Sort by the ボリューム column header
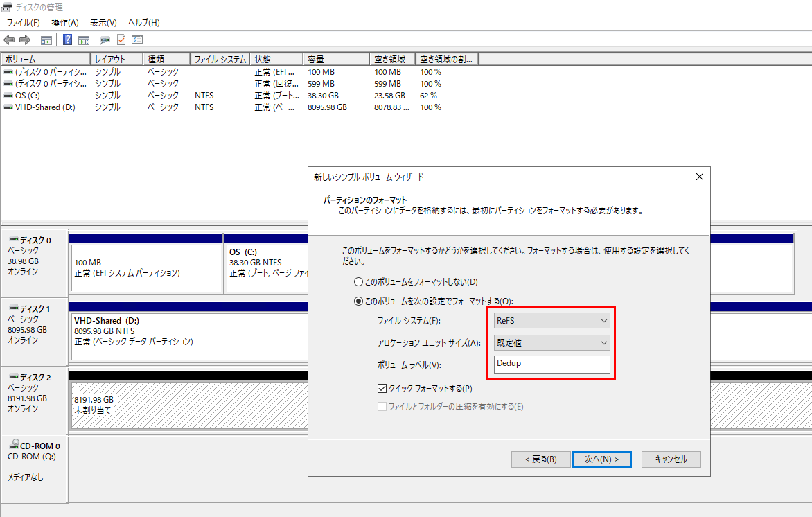The width and height of the screenshot is (812, 517). pyautogui.click(x=46, y=59)
